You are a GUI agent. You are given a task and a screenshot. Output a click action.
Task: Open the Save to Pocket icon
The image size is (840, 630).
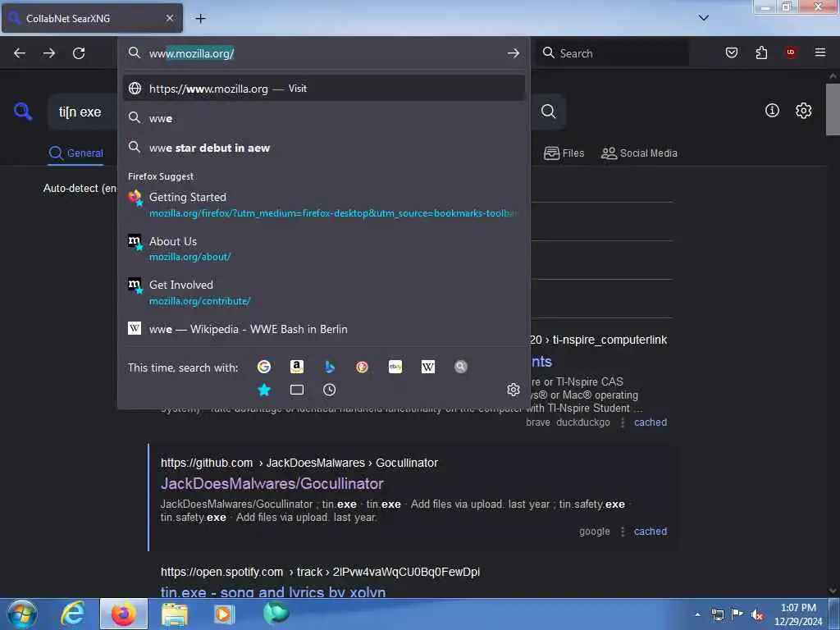732,52
